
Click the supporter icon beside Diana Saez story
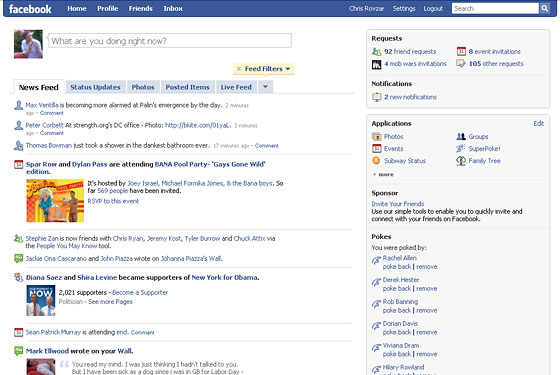click(x=19, y=277)
